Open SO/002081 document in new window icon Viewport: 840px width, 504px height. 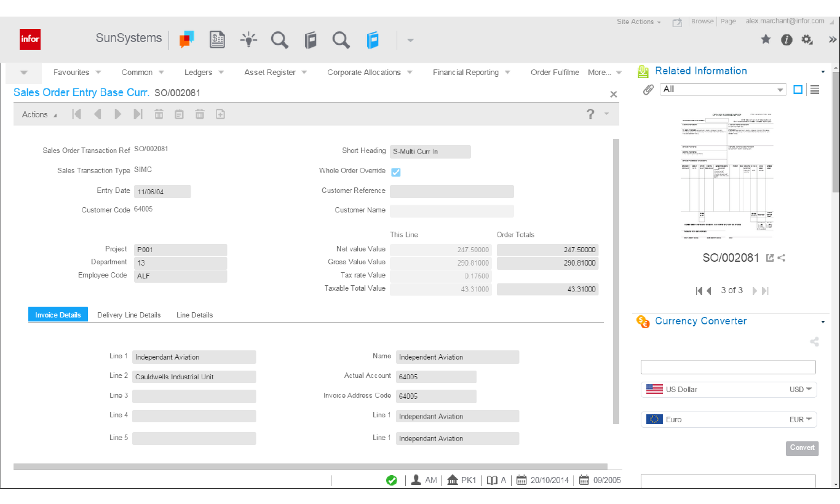(770, 258)
